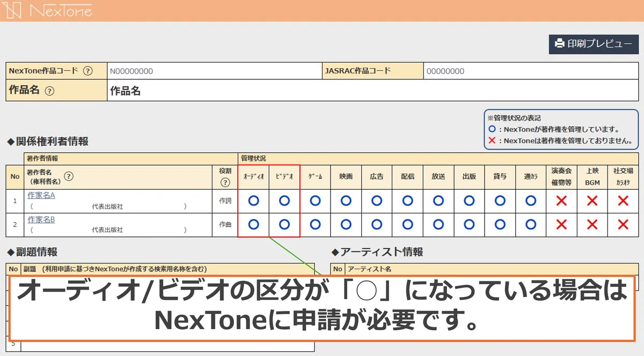Image resolution: width=644 pixels, height=356 pixels.
Task: Click the X under 上映BGM for 作家名A
Action: point(592,201)
